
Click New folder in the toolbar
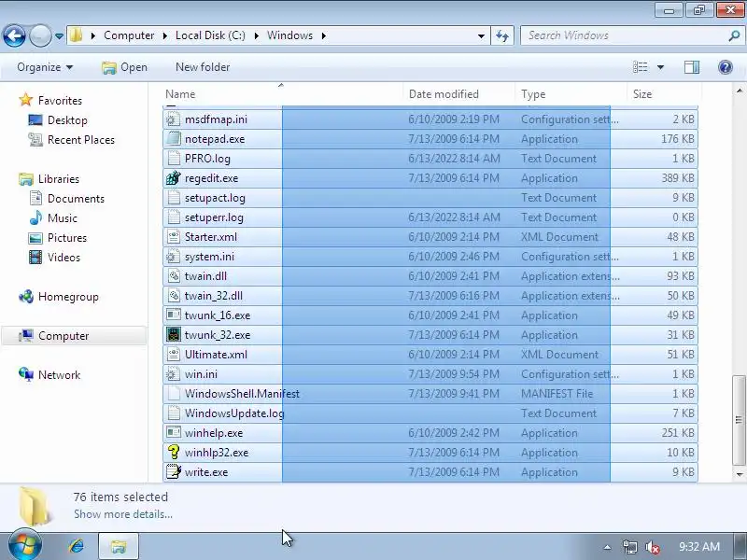coord(203,67)
